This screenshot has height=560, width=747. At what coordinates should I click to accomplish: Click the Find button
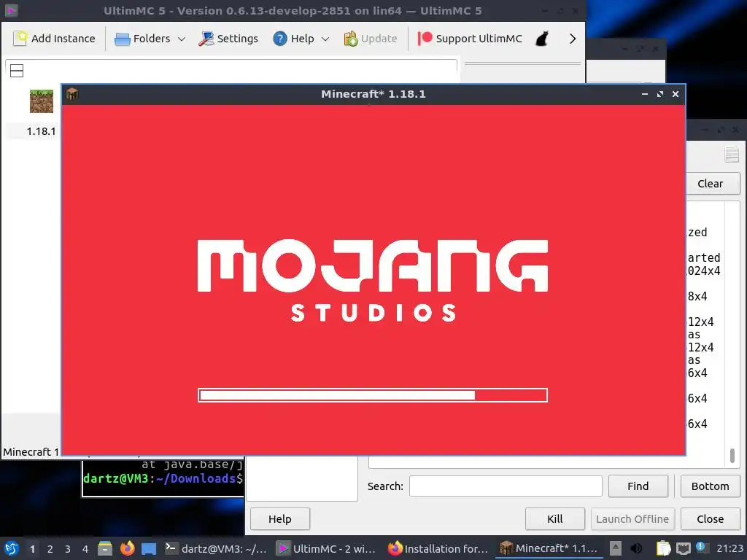(x=638, y=486)
